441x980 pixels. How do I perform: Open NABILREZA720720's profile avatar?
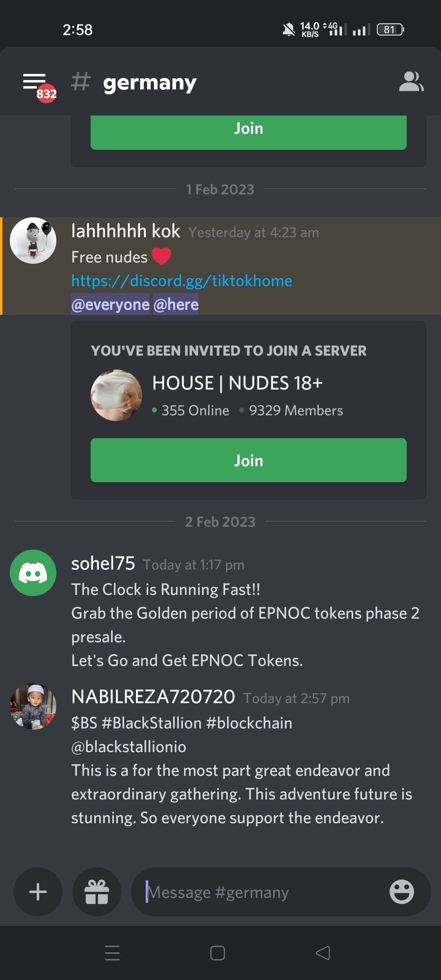pos(33,706)
